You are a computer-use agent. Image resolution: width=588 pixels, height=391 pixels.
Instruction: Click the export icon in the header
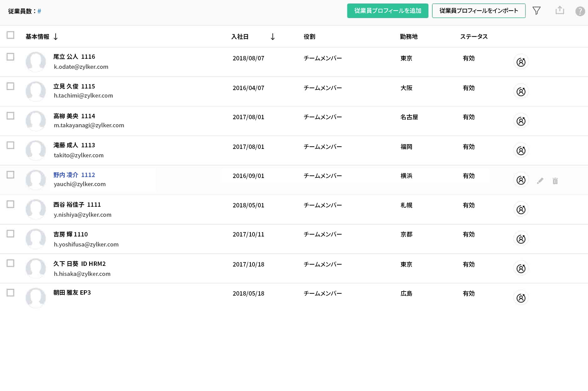pos(560,10)
